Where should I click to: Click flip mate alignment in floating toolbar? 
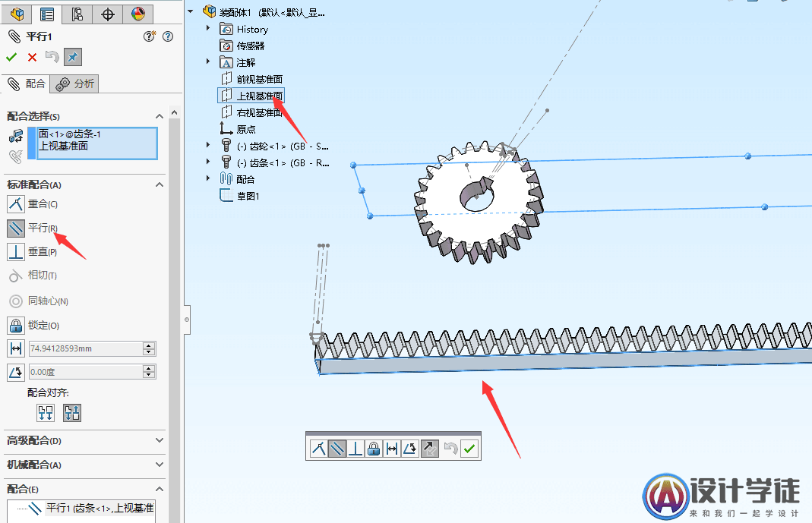430,449
